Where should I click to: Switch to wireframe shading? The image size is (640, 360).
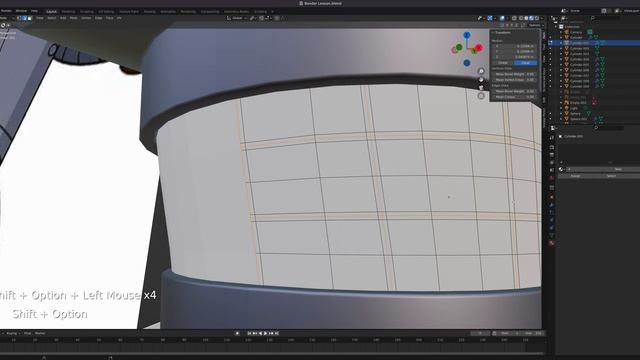coord(521,18)
